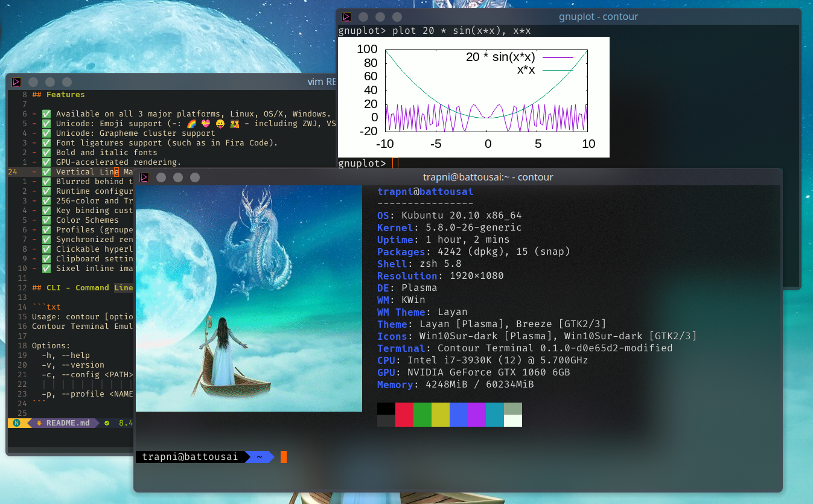Click the 'GPU: NVIDIA GeForce GTX 1060 6GB' line

tap(473, 372)
